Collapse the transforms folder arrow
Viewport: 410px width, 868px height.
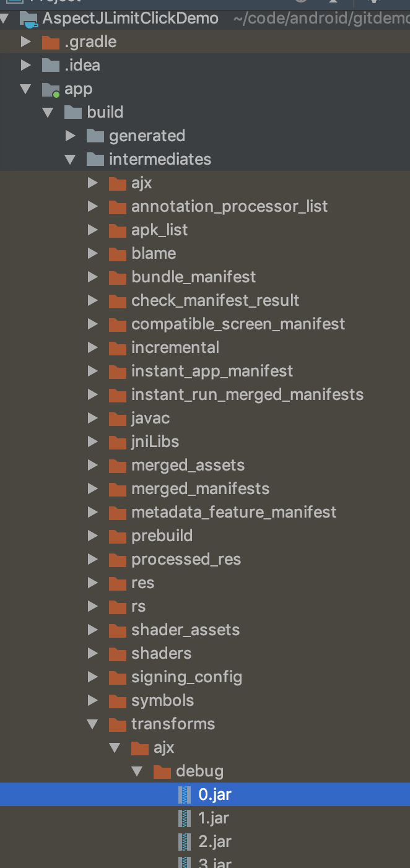coord(92,724)
